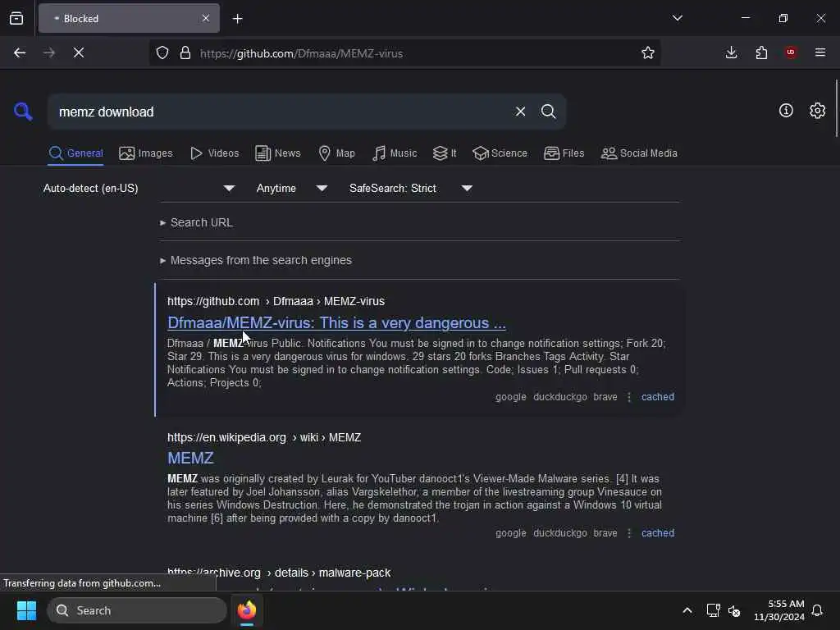Open the Windows Start menu

click(x=26, y=610)
